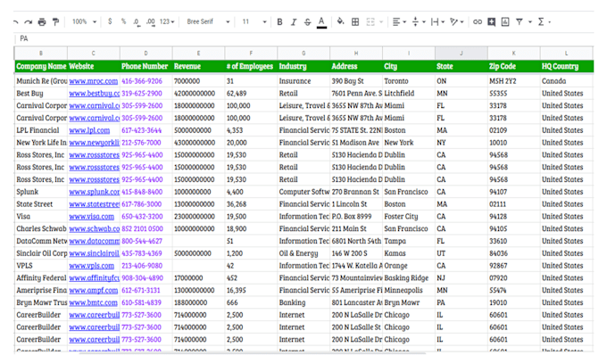Viewport: 607px width, 364px height.
Task: Open the Bree Serif font dropdown
Action: pos(208,21)
